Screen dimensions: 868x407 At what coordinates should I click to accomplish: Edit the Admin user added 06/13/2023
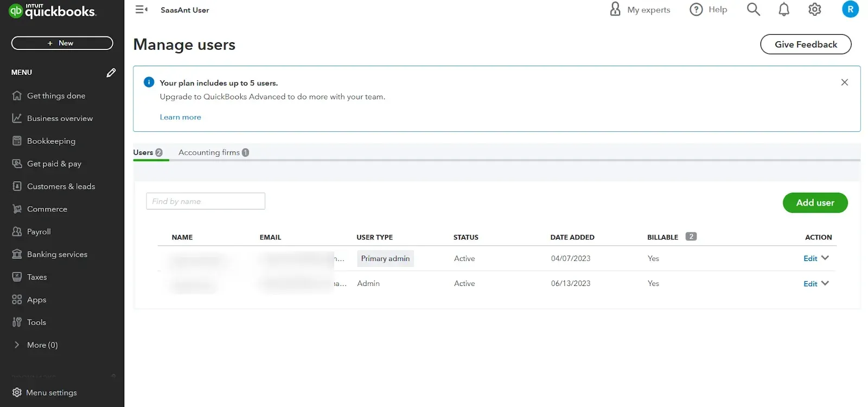tap(810, 284)
